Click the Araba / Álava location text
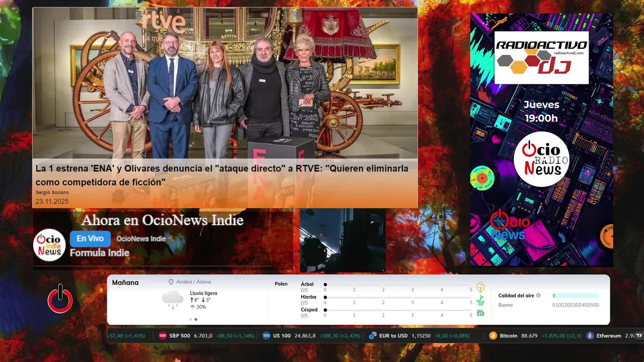 click(x=194, y=282)
